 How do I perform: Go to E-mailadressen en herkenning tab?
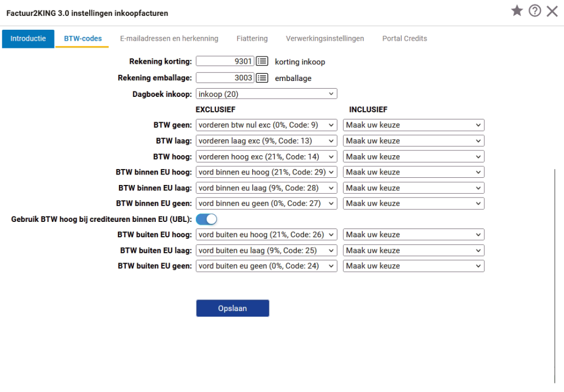[169, 39]
